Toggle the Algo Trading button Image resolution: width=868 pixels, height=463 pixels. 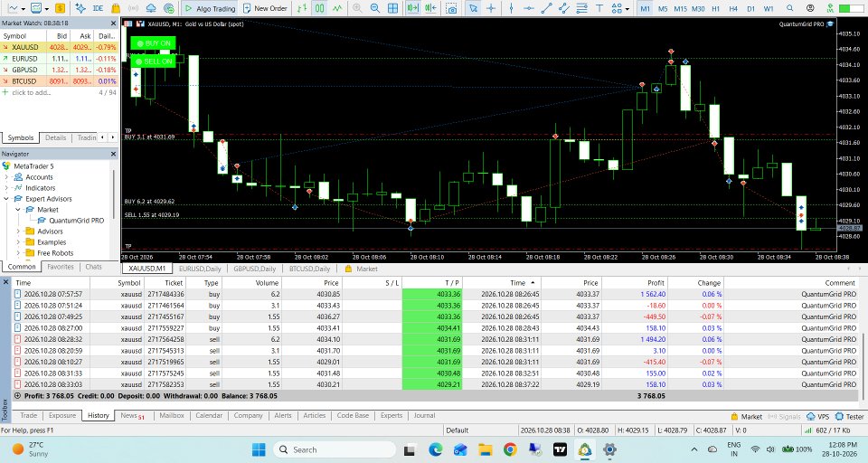tap(210, 8)
